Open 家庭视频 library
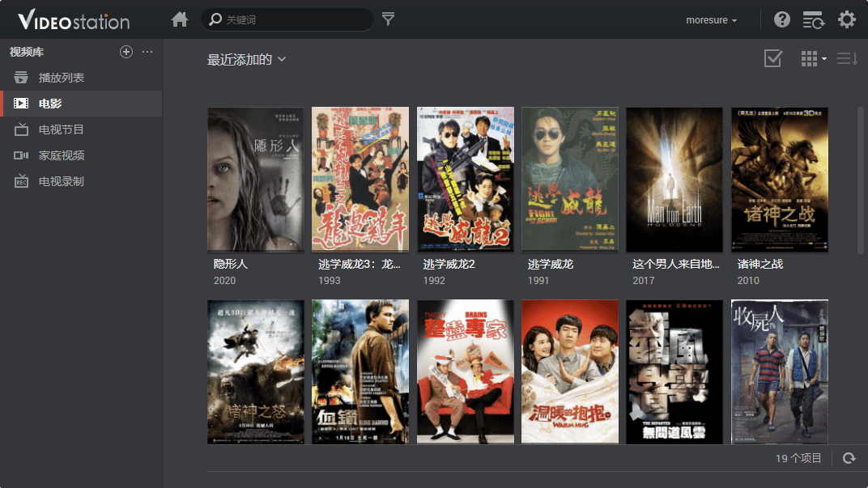This screenshot has height=488, width=868. [62, 155]
